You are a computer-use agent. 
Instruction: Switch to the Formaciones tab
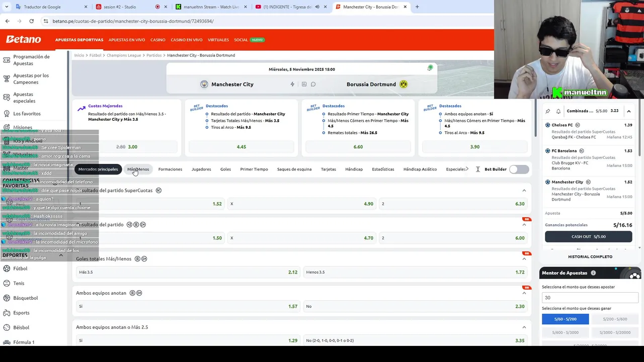point(170,169)
